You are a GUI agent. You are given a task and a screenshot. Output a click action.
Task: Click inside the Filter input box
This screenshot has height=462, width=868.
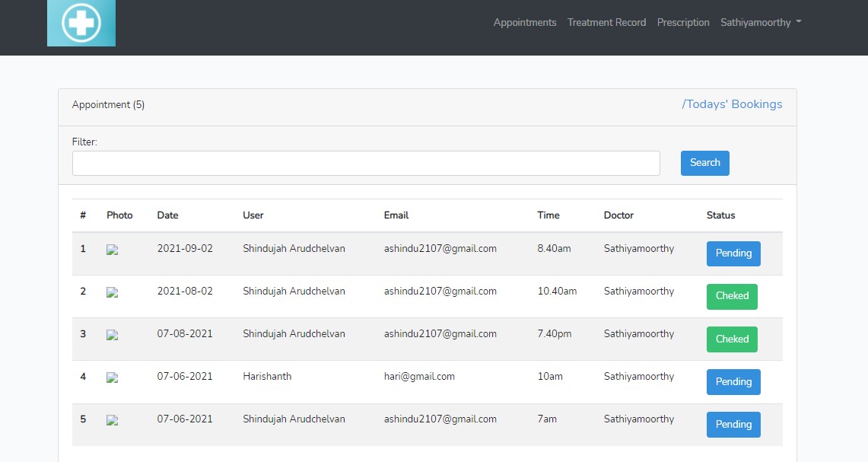pyautogui.click(x=366, y=163)
